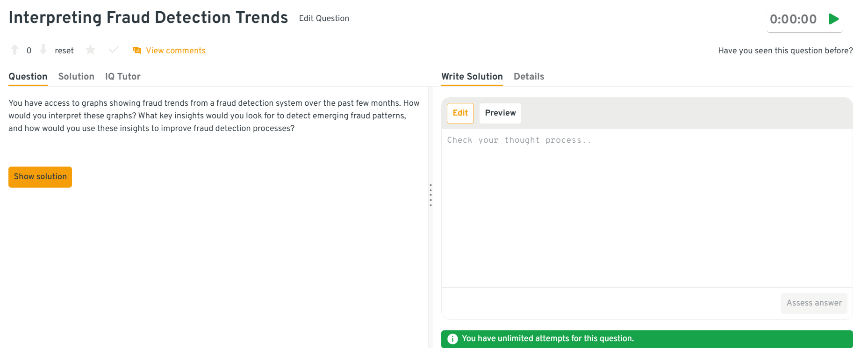Switch to the Details tab

point(529,77)
